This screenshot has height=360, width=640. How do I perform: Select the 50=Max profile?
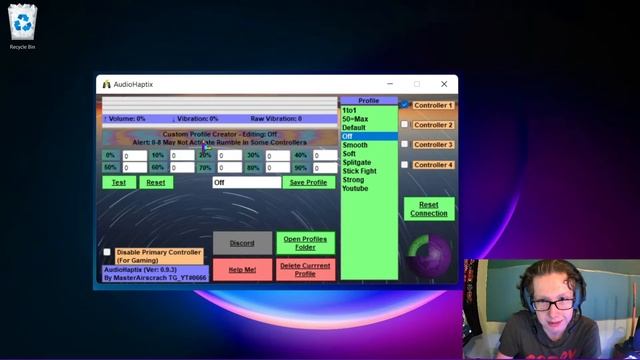tap(369, 119)
